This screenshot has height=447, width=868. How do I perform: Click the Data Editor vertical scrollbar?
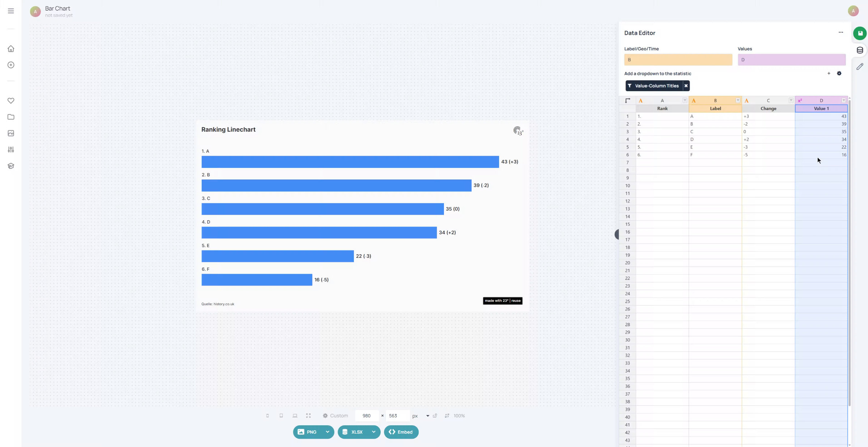(849, 253)
